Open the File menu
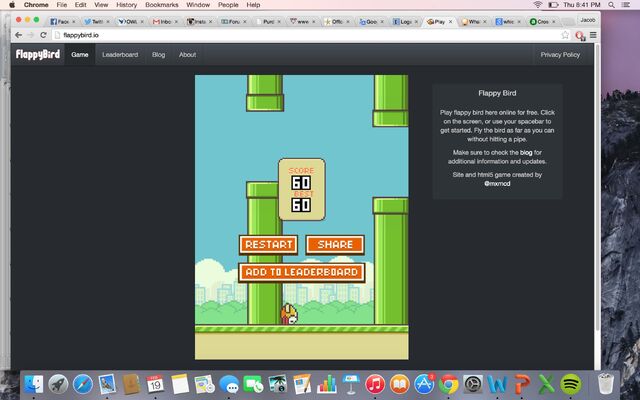Viewport: 640px width, 400px height. pyautogui.click(x=62, y=5)
